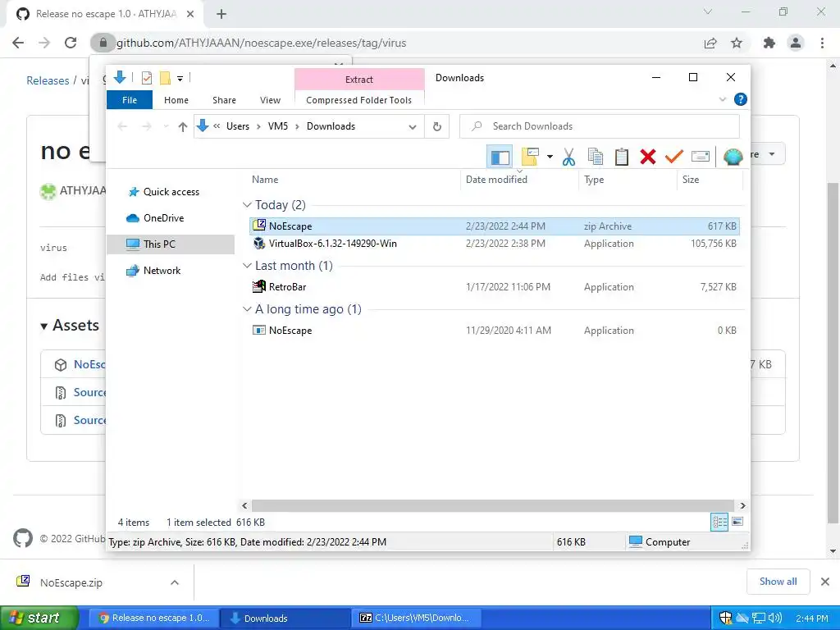The height and width of the screenshot is (630, 840).
Task: Switch to large thumbnails view button
Action: (737, 522)
